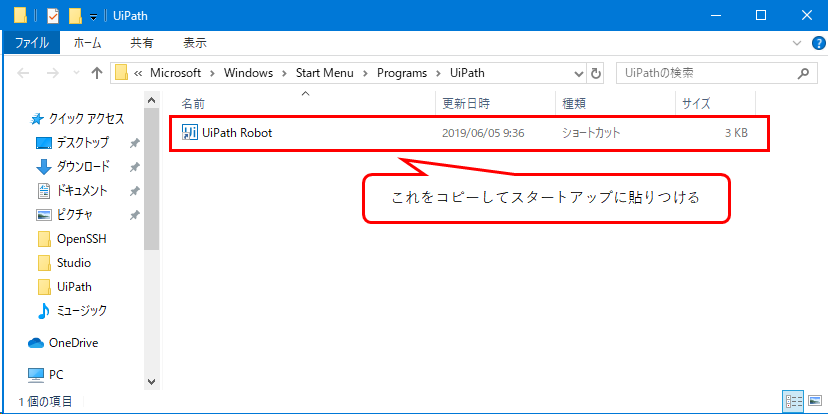Click the 3 KB size cell

pos(736,134)
